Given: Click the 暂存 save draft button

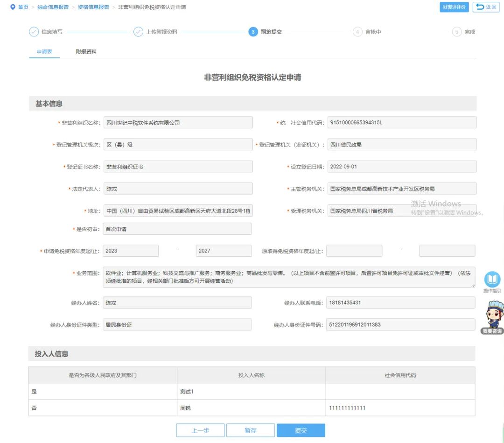Looking at the screenshot, I should pos(251,430).
